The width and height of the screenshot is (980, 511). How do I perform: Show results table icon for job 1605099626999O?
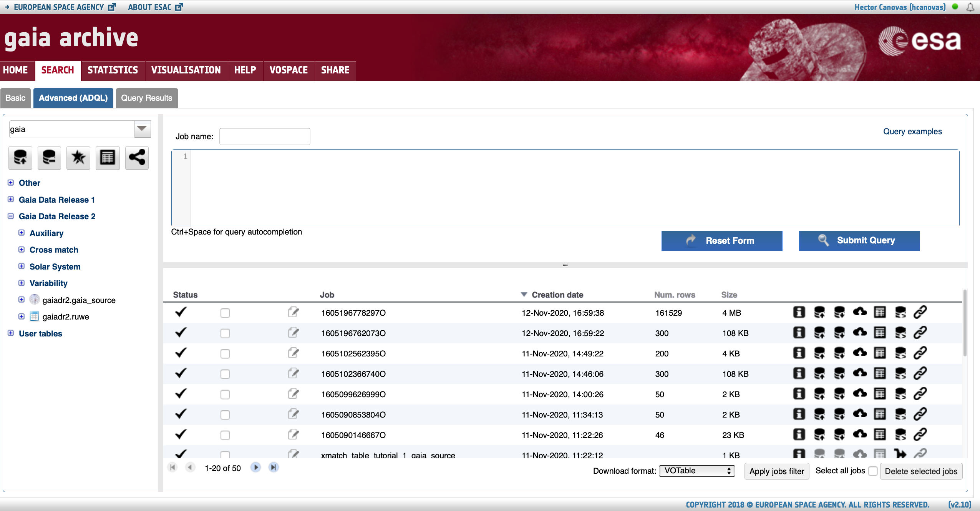[x=880, y=394]
